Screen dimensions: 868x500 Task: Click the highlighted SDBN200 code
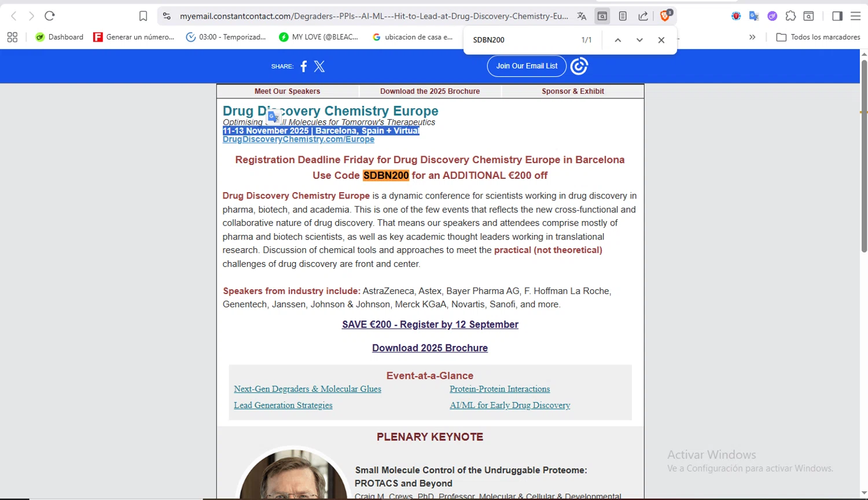click(x=386, y=175)
